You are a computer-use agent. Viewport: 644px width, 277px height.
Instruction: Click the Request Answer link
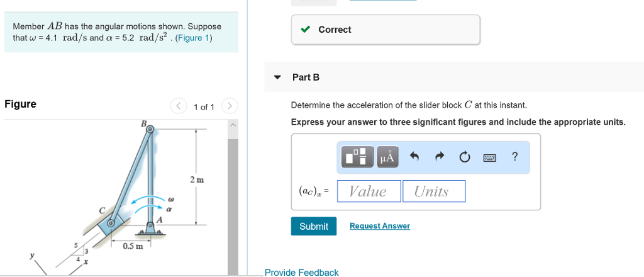[x=379, y=226]
